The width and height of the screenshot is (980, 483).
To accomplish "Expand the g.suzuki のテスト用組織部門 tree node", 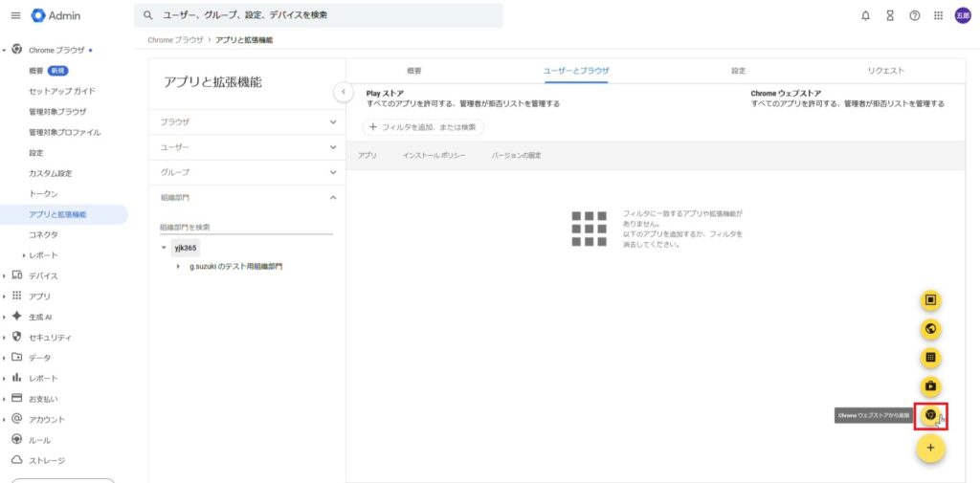I will [x=178, y=266].
